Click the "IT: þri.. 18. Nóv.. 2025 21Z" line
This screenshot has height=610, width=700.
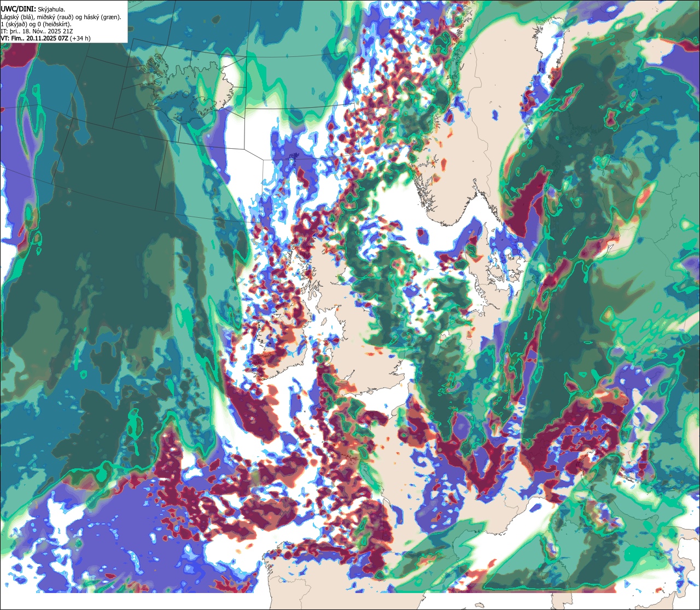37,32
